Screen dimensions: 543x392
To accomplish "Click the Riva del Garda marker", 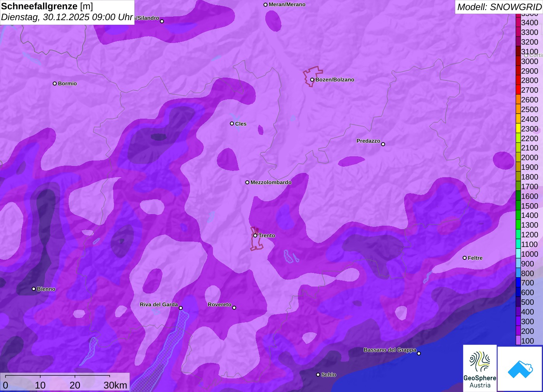I will 181,308.
